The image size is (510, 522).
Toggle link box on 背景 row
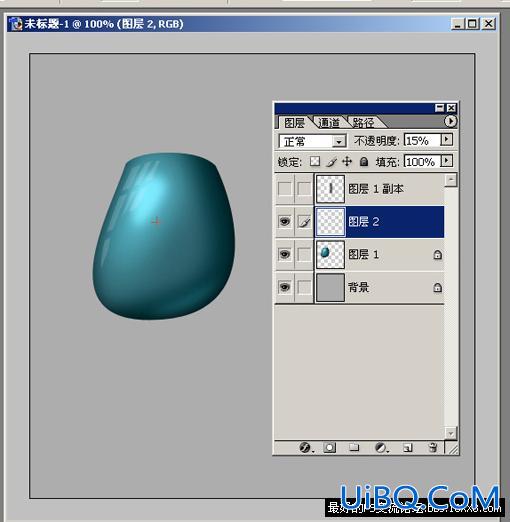click(x=304, y=287)
